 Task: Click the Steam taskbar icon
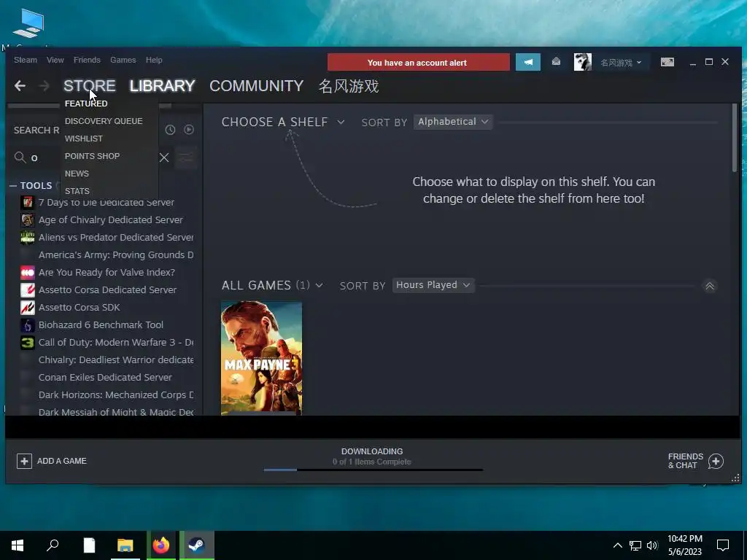click(x=196, y=545)
